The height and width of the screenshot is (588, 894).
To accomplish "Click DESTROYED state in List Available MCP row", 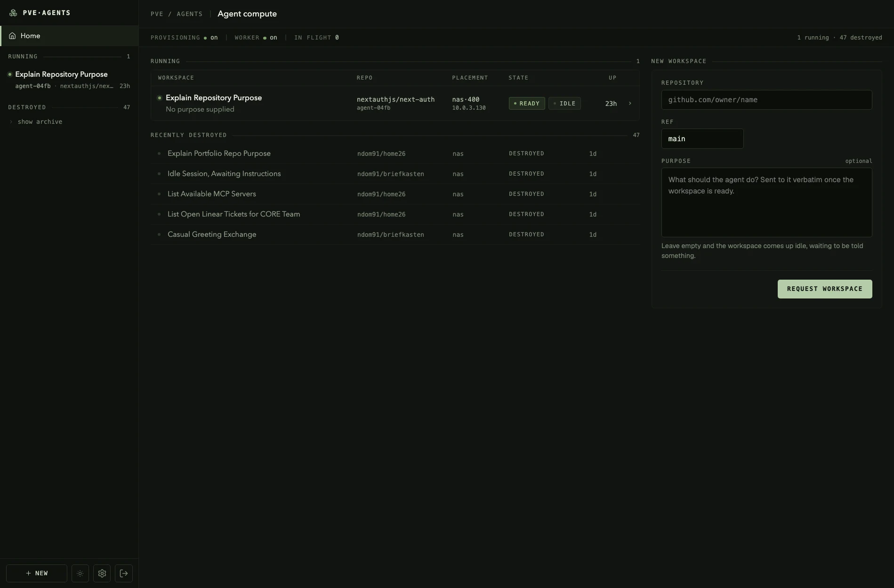I will (x=526, y=194).
